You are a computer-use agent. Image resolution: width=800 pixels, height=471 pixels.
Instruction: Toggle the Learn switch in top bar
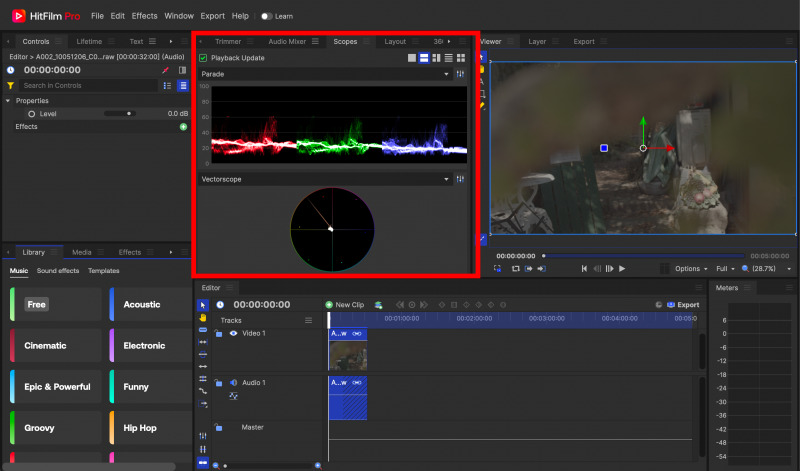coord(266,16)
